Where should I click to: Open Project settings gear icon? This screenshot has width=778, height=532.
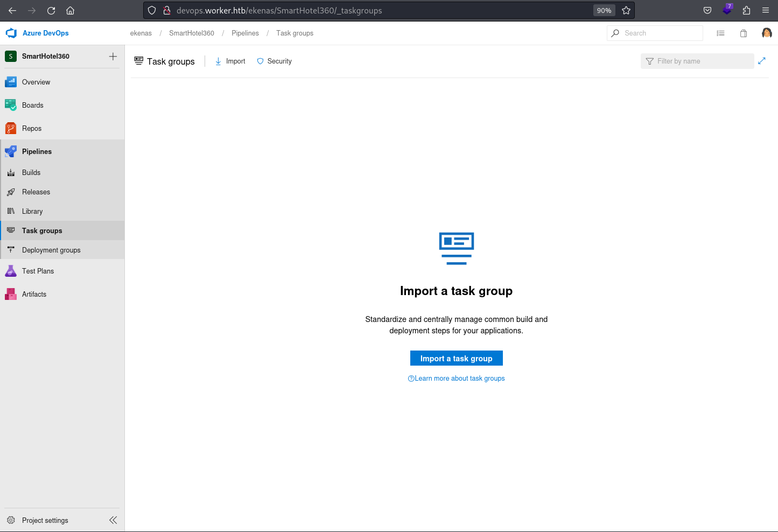[11, 520]
